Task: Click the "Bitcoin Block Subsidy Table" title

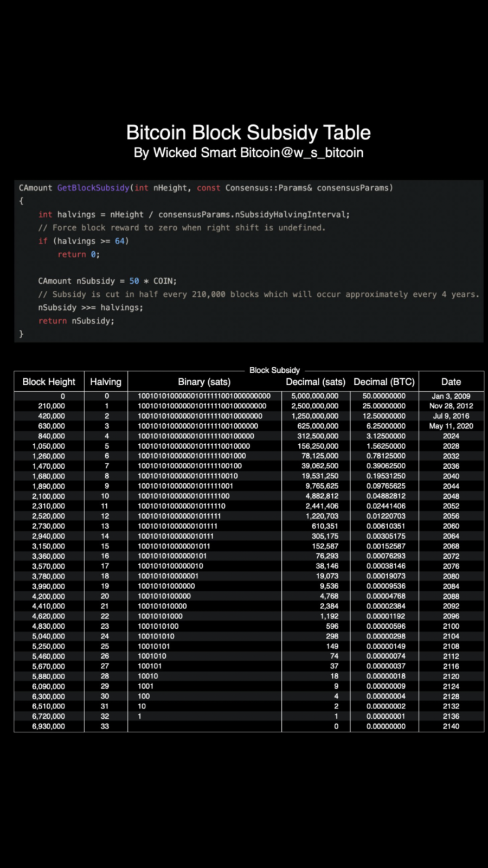Action: [x=248, y=133]
